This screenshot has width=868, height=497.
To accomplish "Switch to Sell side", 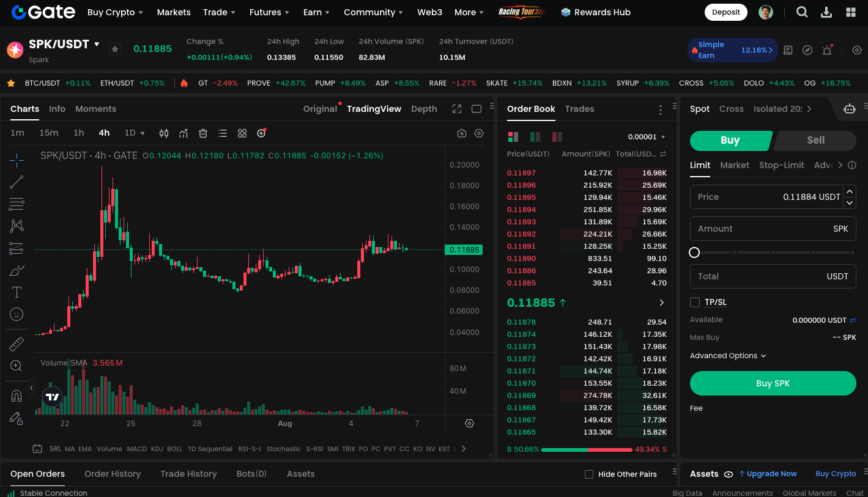I will (x=815, y=140).
